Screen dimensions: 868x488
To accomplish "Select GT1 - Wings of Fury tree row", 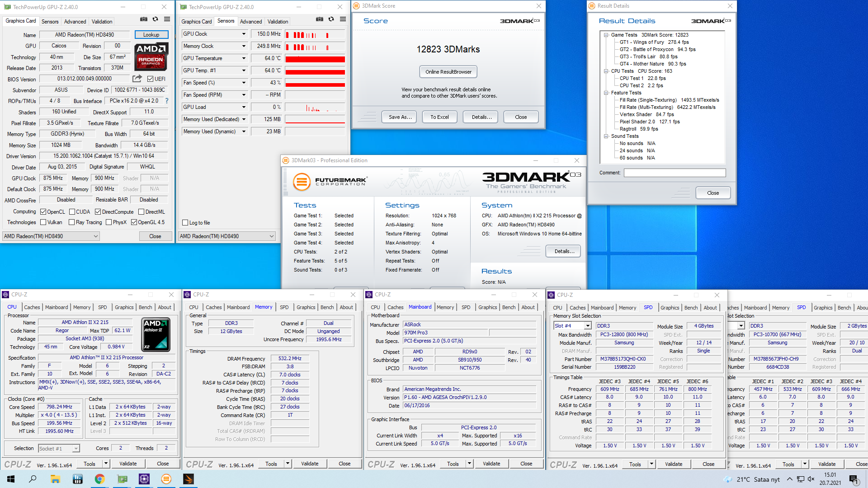I will [x=654, y=42].
